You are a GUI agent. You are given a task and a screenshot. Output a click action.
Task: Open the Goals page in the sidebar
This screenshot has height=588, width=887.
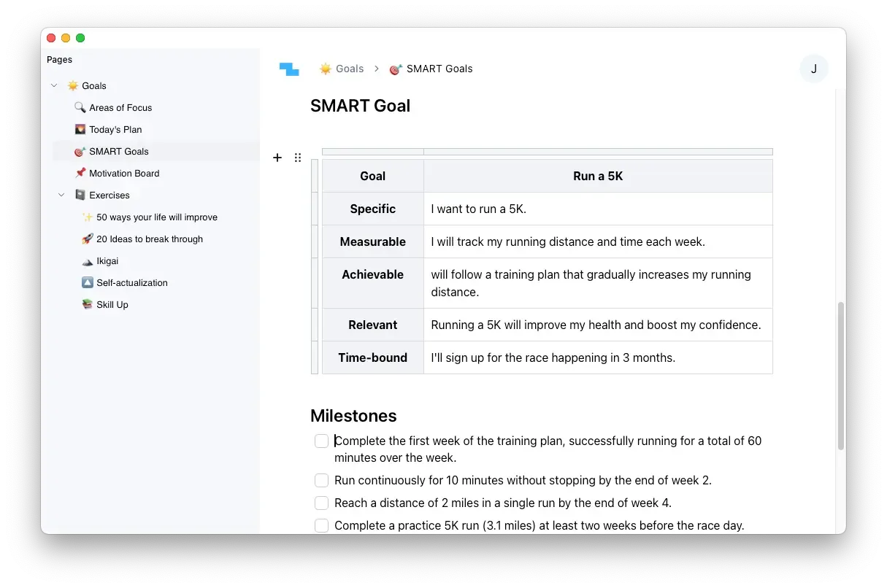tap(94, 86)
